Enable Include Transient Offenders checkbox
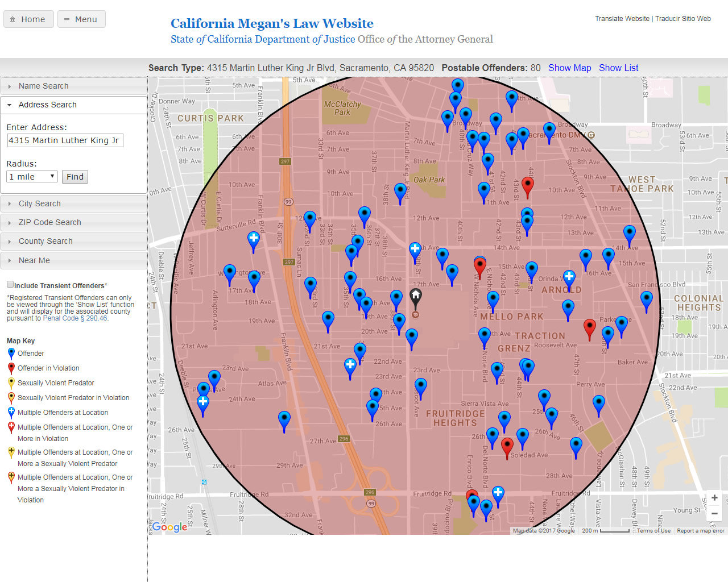The width and height of the screenshot is (728, 582). point(10,284)
